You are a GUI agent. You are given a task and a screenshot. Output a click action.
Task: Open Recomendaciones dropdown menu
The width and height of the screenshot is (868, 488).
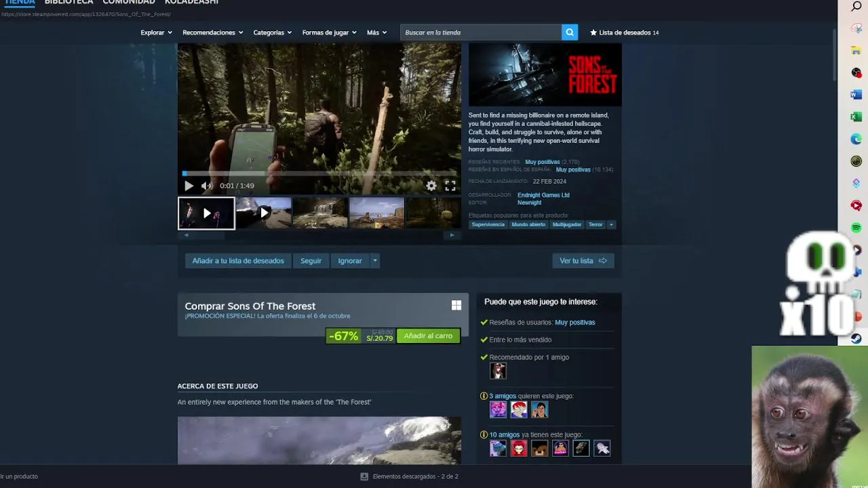coord(213,33)
